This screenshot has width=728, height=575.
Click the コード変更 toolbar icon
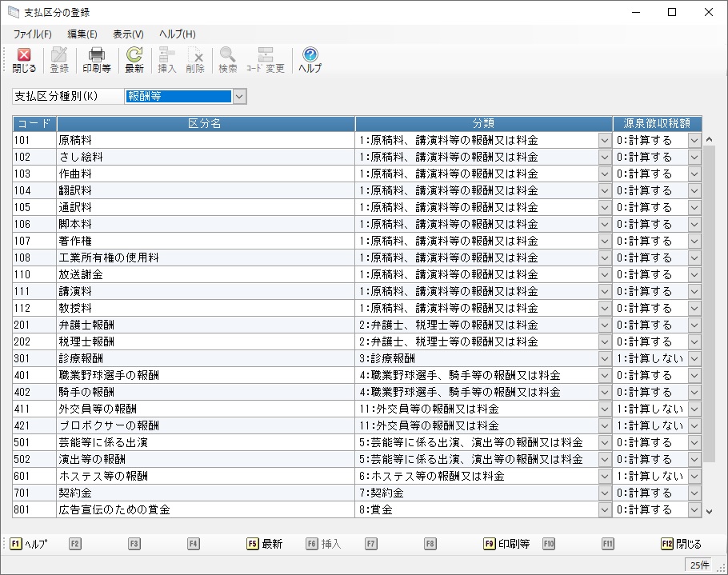pos(265,60)
